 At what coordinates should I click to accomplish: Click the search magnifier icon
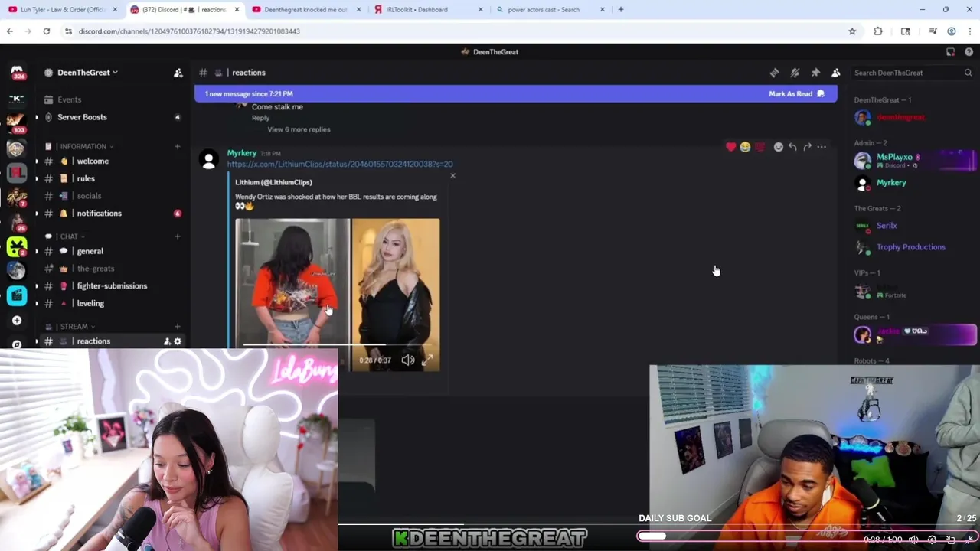click(968, 73)
